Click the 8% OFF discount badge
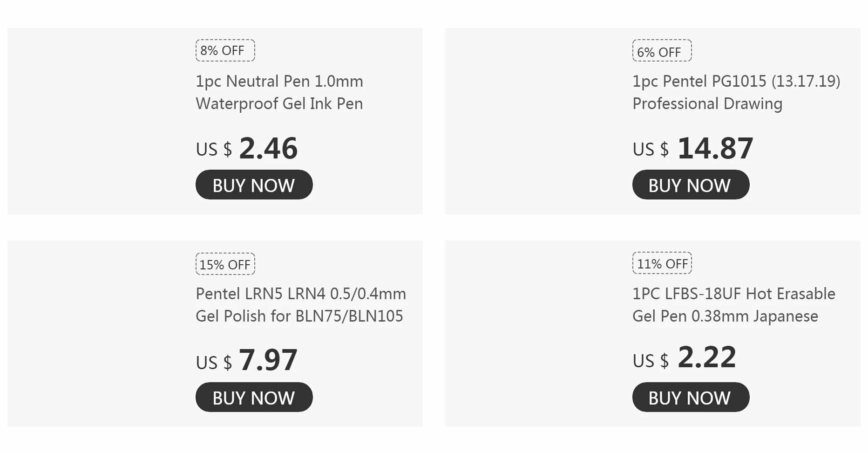Screen dimensions: 868x453 225,50
